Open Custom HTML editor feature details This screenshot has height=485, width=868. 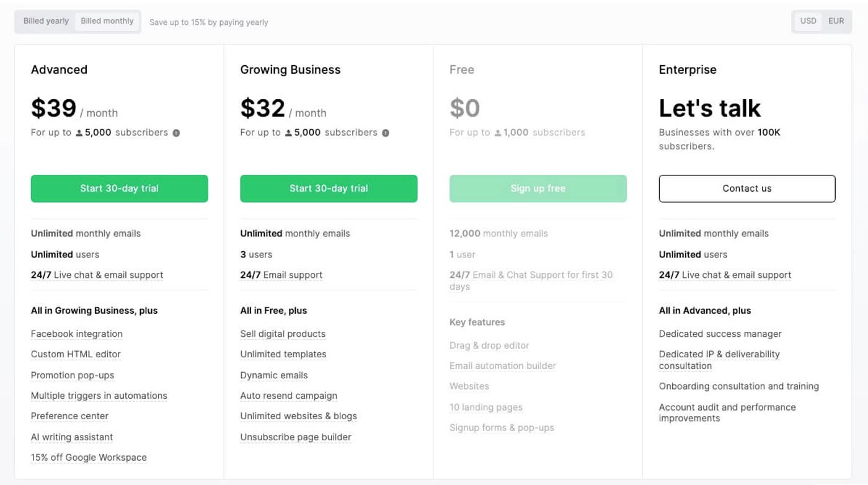(x=76, y=354)
